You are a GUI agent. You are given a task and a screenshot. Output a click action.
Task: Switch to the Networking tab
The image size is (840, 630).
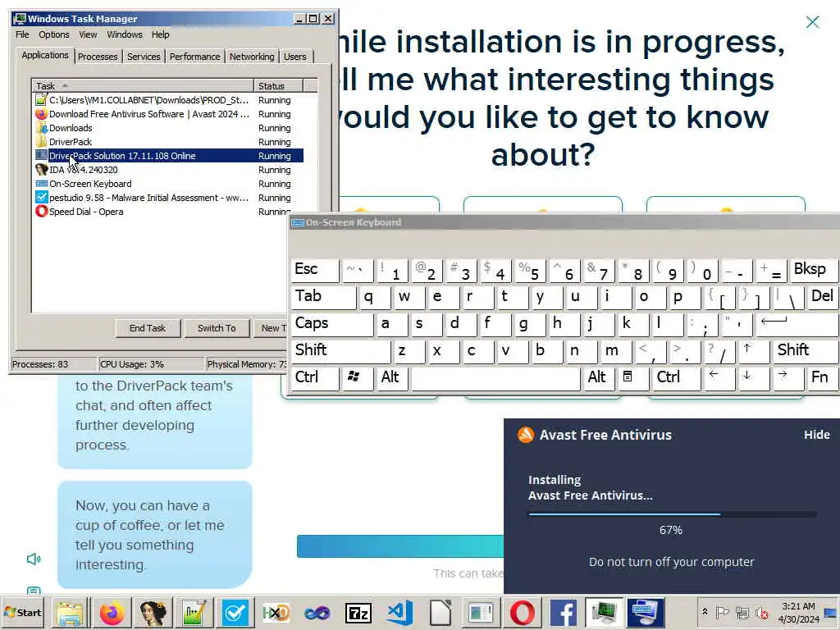pos(252,57)
